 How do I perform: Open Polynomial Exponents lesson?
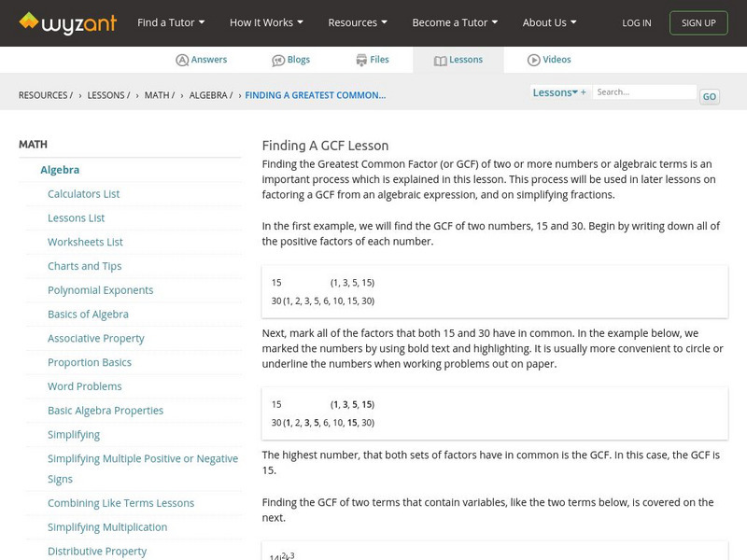click(101, 290)
